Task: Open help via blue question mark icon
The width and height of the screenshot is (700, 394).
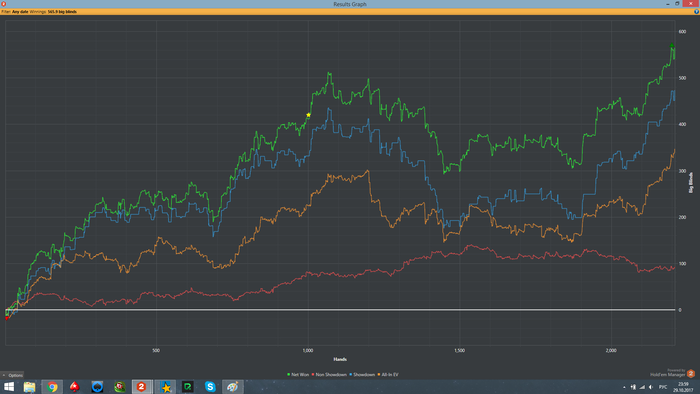Action: [x=696, y=12]
